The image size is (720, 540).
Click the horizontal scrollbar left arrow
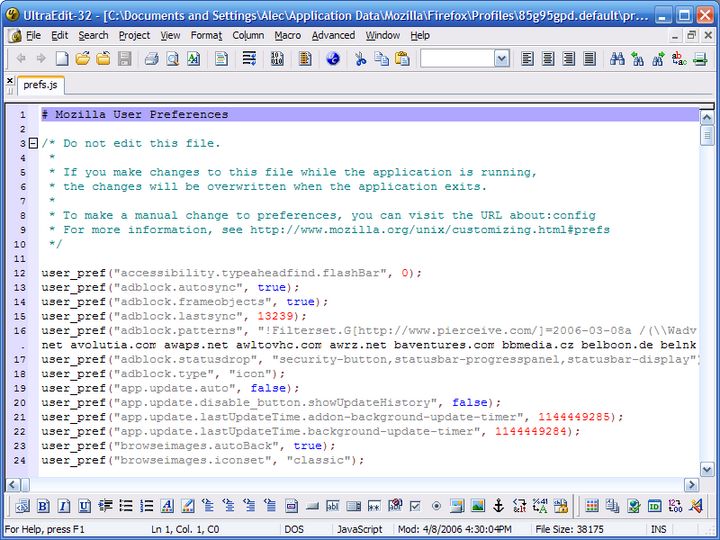pyautogui.click(x=13, y=484)
